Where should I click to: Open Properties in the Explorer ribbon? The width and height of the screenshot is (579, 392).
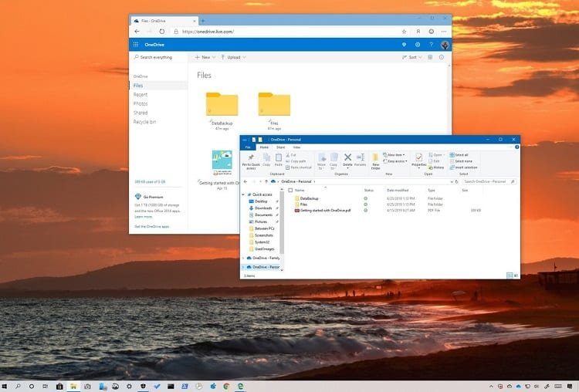(418, 161)
